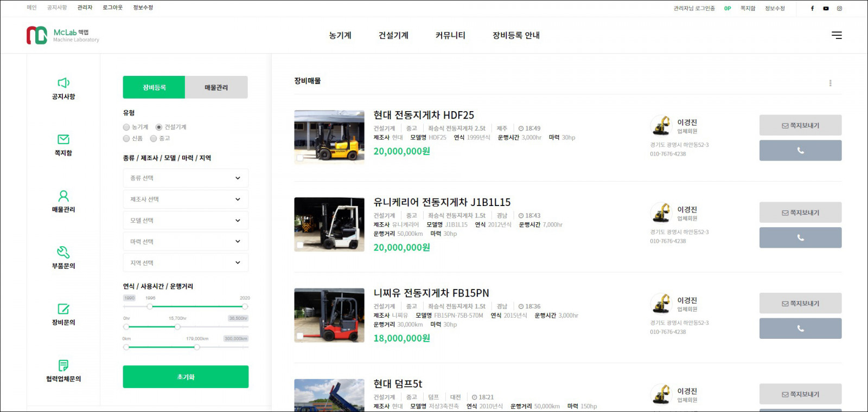Select the 신품 radio button
868x412 pixels.
pos(126,139)
